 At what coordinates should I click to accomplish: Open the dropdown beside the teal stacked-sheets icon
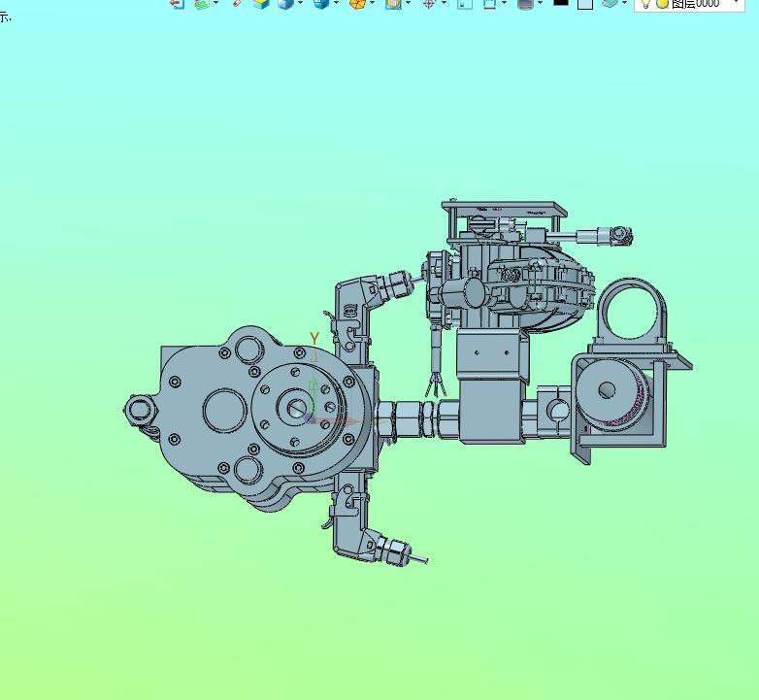pyautogui.click(x=624, y=3)
